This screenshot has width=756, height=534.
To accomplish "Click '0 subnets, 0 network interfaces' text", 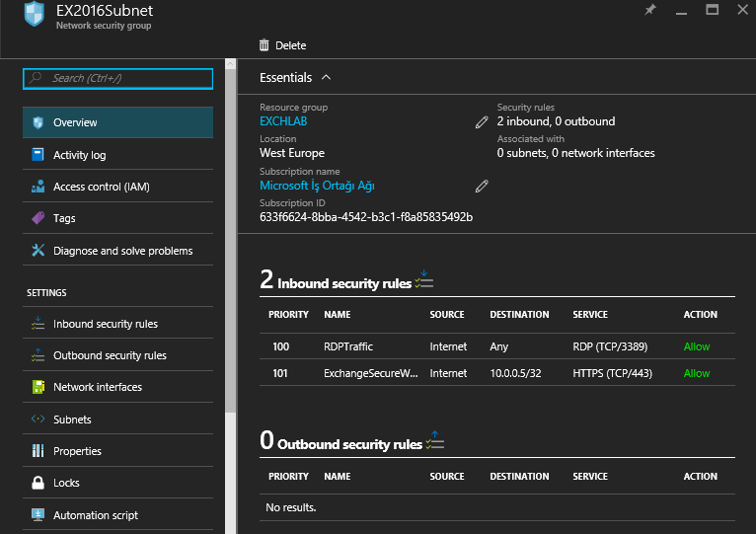I will 575,153.
